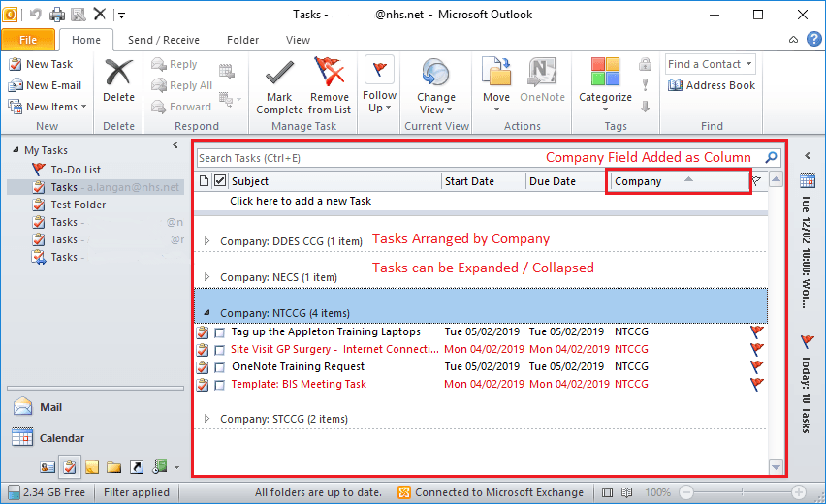Expand Company: DDES CCG group
Screen dimensions: 826x504
coord(207,241)
